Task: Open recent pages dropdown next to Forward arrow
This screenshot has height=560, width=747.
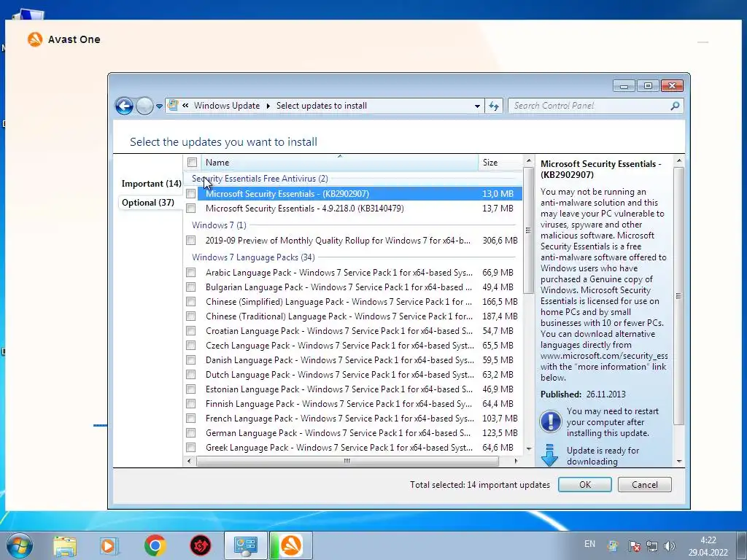Action: coord(159,106)
